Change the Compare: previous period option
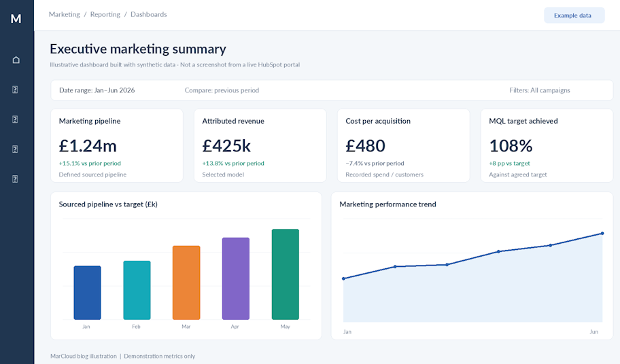Image resolution: width=620 pixels, height=364 pixels. [222, 90]
